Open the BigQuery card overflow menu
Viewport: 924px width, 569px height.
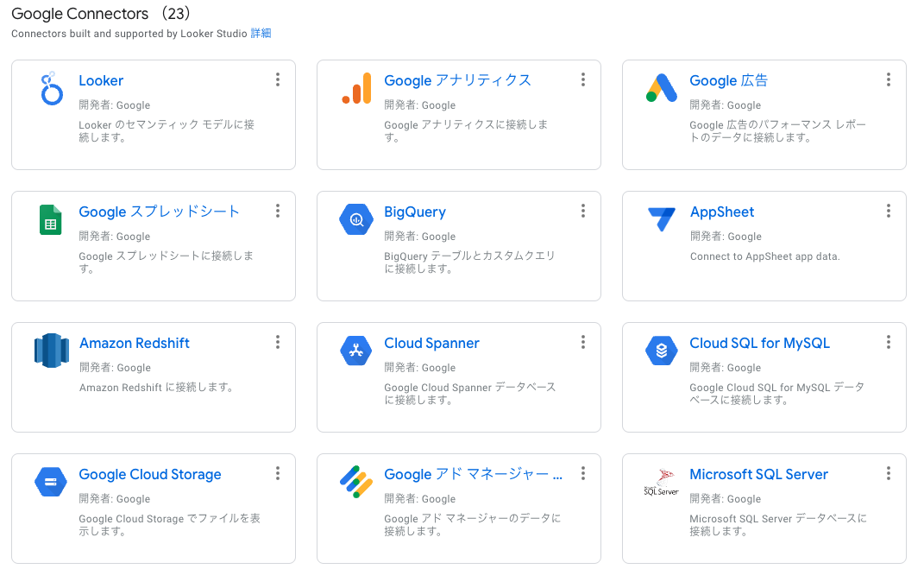tap(583, 211)
